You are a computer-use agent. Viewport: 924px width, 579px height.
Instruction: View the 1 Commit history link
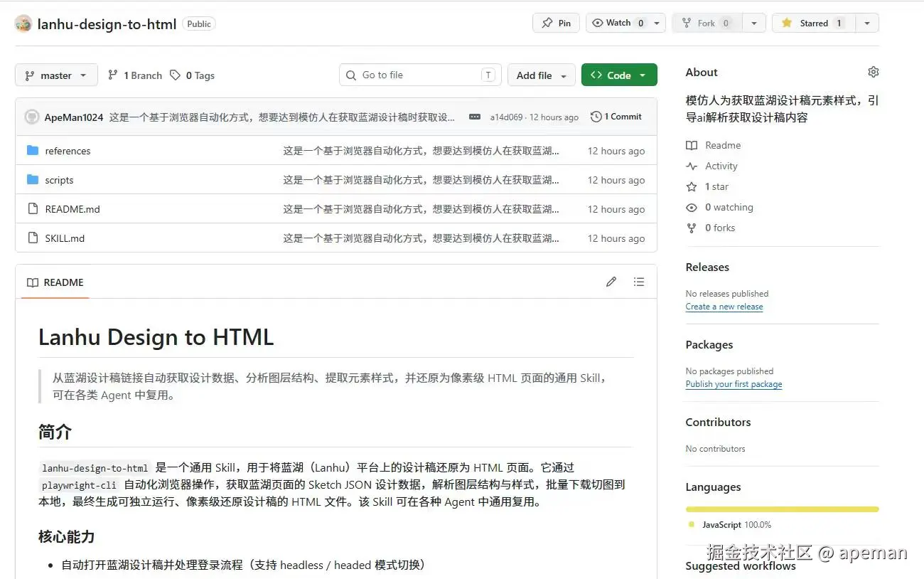(x=616, y=117)
